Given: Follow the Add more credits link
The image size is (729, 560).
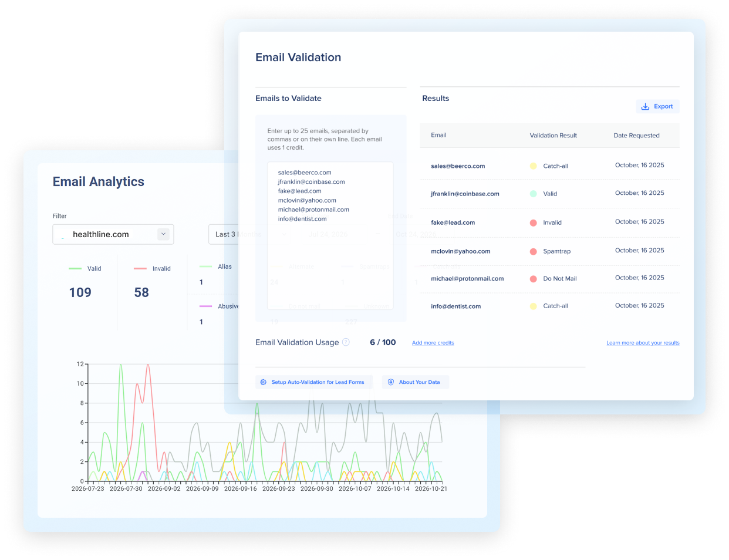Looking at the screenshot, I should pyautogui.click(x=433, y=343).
